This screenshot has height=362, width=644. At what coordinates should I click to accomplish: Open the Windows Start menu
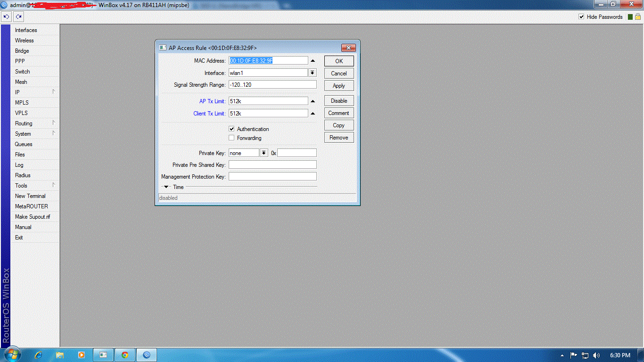coord(12,354)
